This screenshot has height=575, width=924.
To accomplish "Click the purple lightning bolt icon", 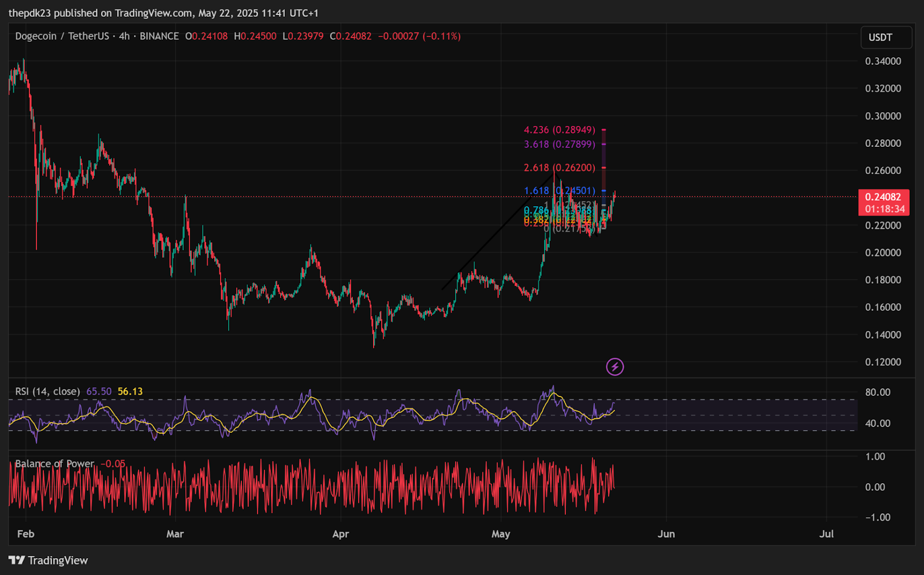I will [x=615, y=366].
